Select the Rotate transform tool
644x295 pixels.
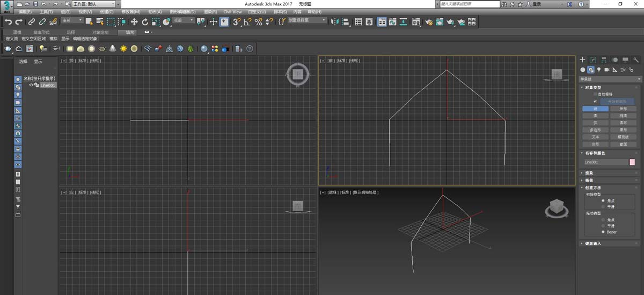click(145, 21)
